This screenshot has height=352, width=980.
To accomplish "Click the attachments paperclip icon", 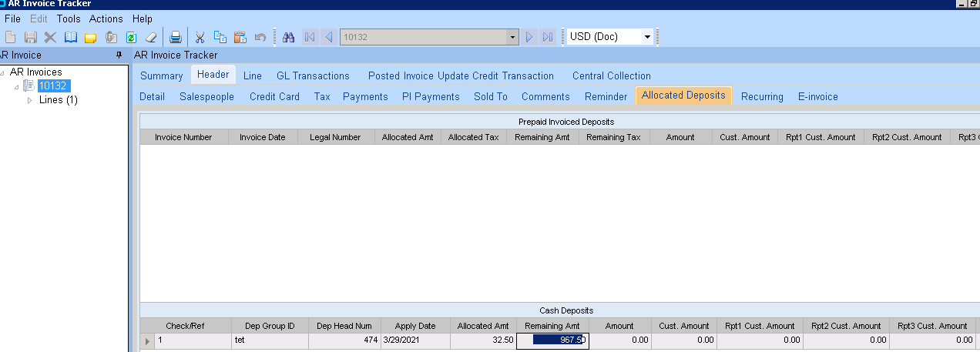I will [111, 37].
